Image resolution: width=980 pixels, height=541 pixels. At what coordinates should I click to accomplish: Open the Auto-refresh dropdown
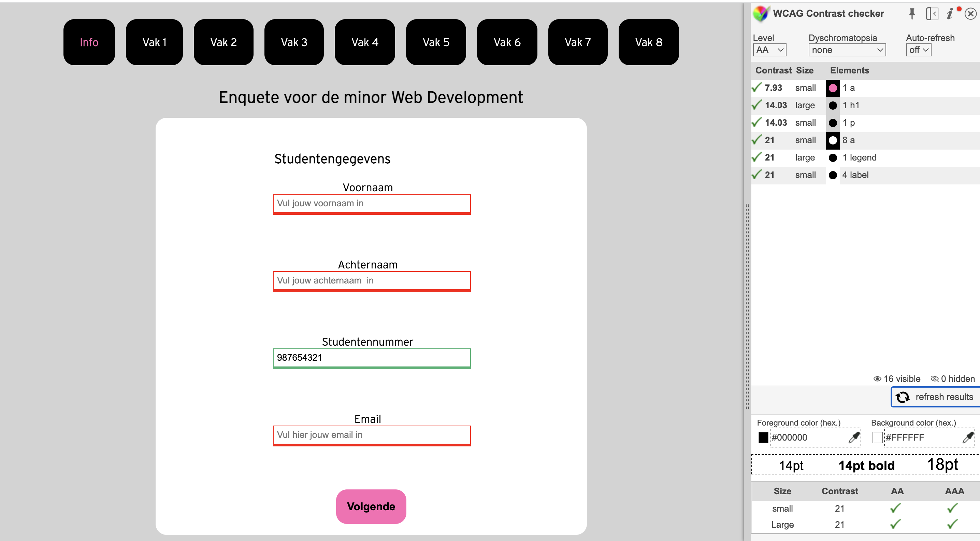(918, 50)
